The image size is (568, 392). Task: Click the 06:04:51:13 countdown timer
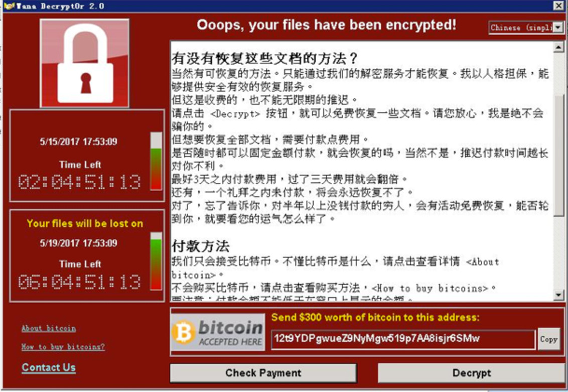pyautogui.click(x=79, y=282)
